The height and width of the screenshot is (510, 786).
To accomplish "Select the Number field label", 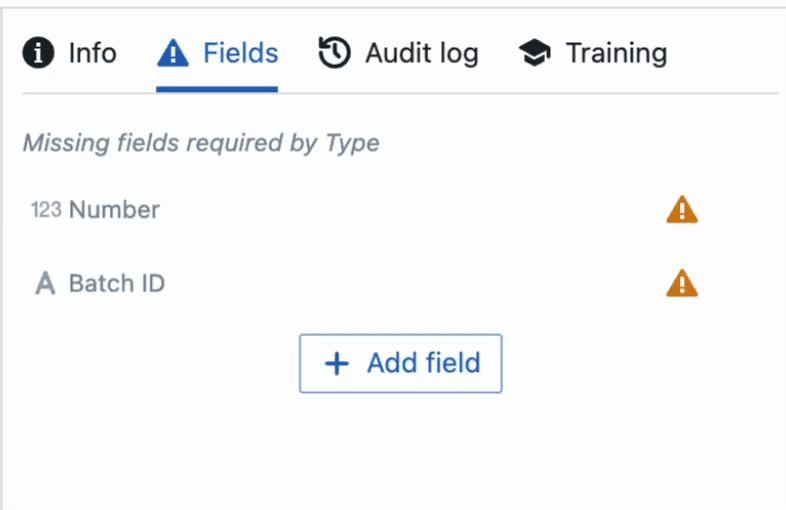I will 114,210.
